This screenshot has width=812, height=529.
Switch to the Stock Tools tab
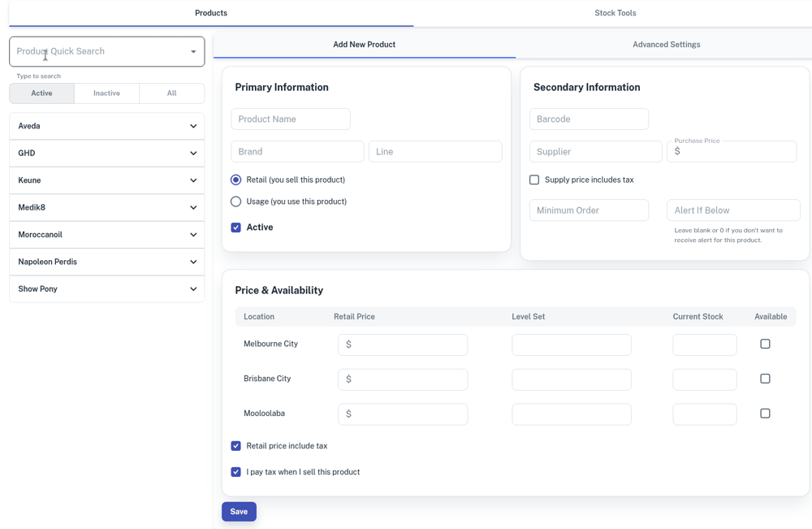tap(615, 13)
